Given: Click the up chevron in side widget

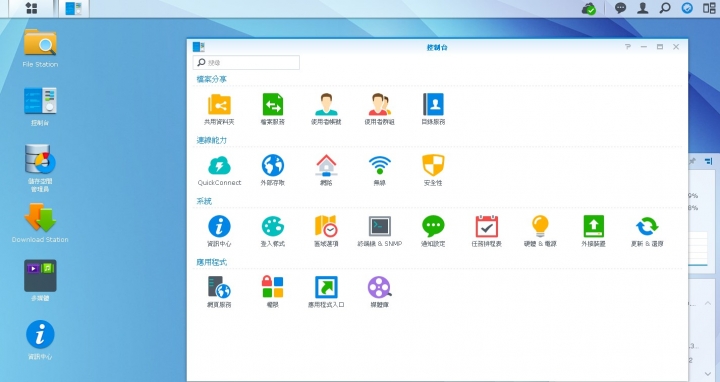Looking at the screenshot, I should (x=708, y=303).
